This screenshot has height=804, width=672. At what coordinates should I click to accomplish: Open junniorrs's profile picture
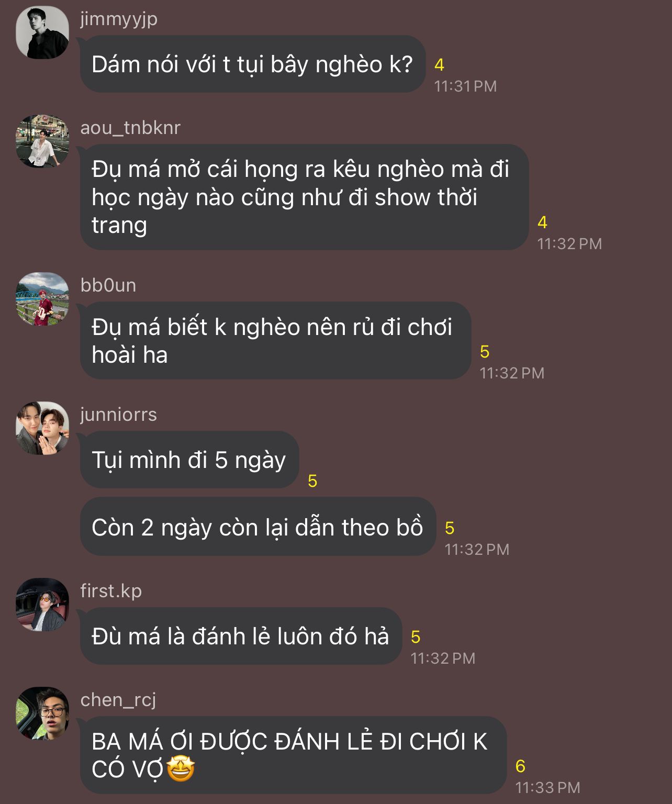[x=42, y=428]
